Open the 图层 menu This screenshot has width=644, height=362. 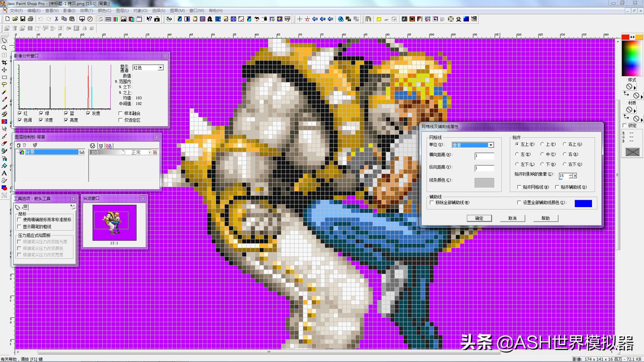point(122,10)
